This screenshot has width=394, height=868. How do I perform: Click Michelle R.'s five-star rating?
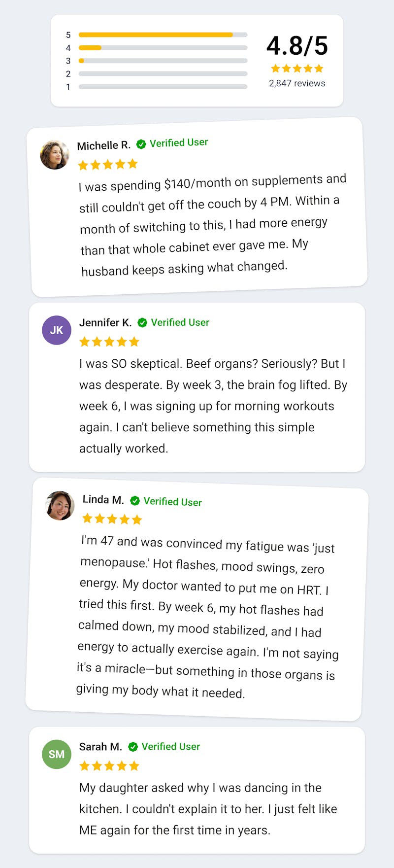pyautogui.click(x=108, y=165)
